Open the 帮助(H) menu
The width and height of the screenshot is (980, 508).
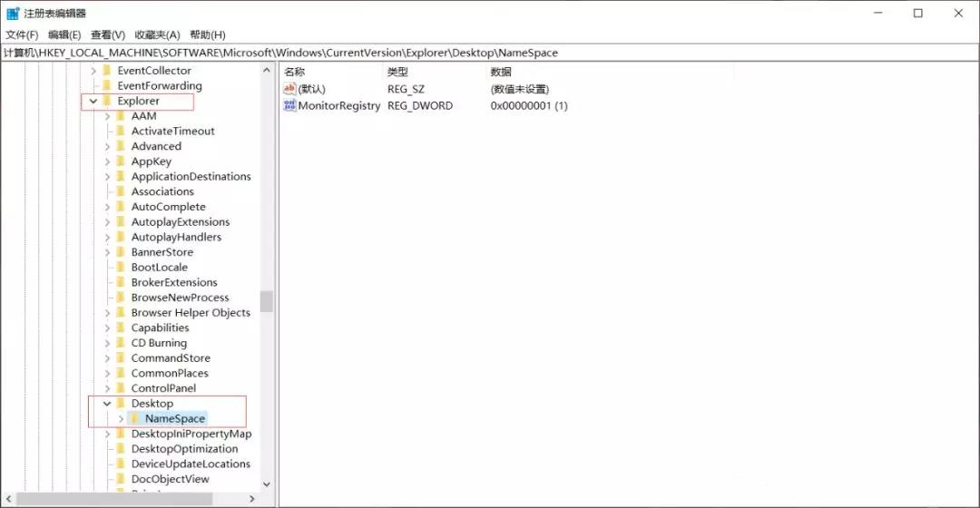[x=208, y=35]
